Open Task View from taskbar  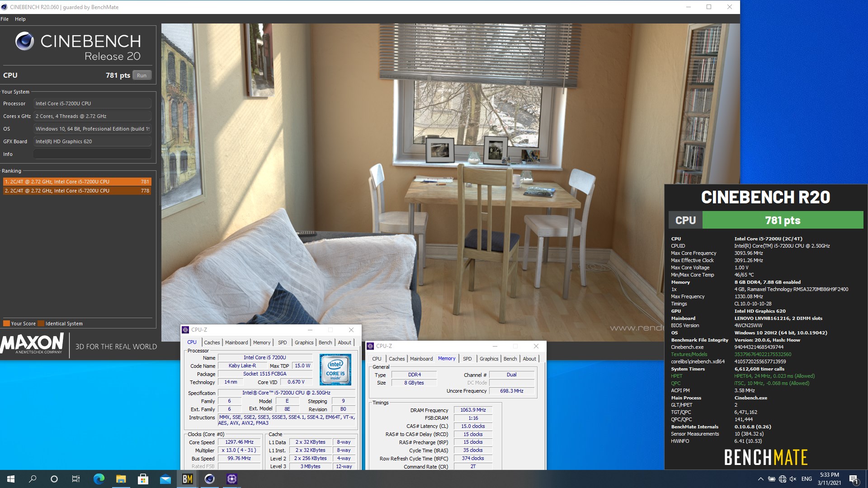point(76,479)
